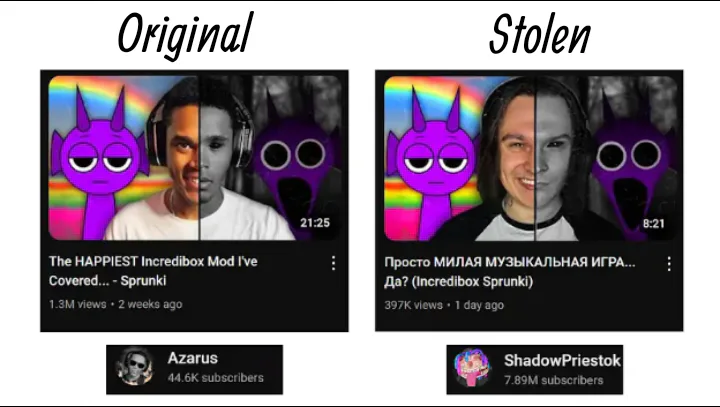Click the 'Original' heading
Image resolution: width=720 pixels, height=407 pixels.
pyautogui.click(x=185, y=36)
